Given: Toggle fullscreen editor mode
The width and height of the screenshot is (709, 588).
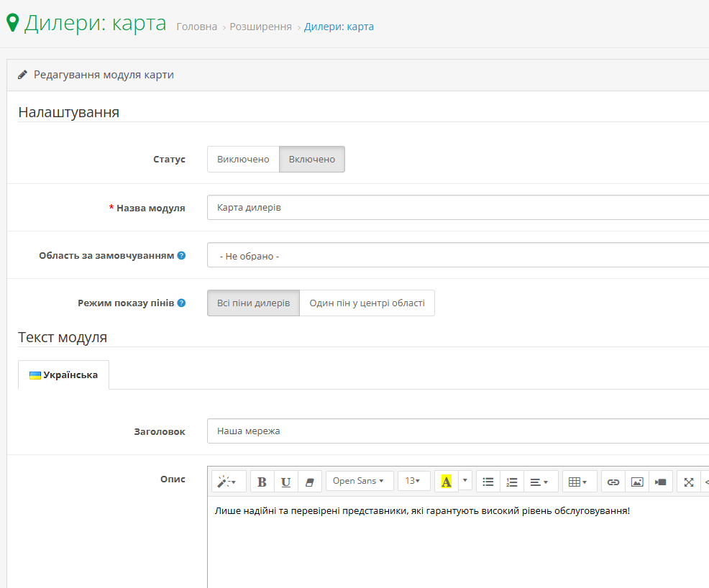Looking at the screenshot, I should coord(689,482).
